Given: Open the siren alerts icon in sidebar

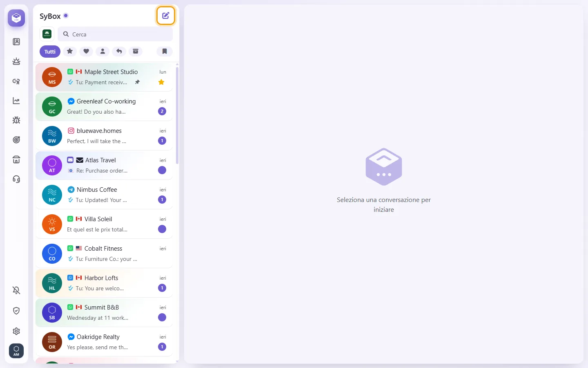Looking at the screenshot, I should [x=16, y=61].
